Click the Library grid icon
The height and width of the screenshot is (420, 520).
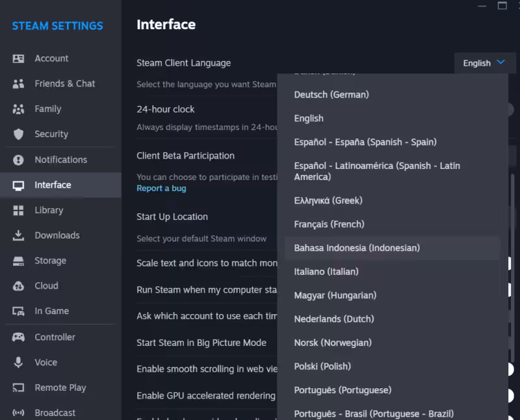click(18, 211)
